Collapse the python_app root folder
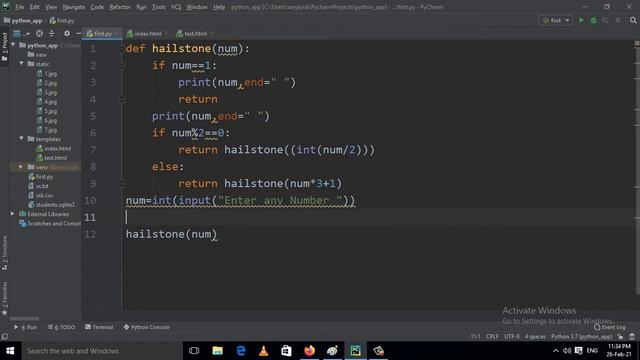Viewport: 640px width, 360px height. [13, 45]
